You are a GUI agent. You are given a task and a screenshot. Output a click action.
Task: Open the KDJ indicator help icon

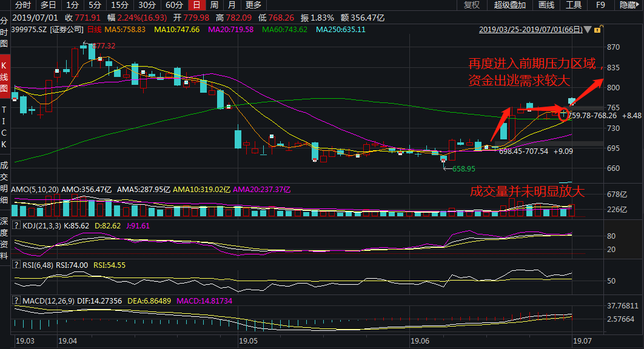16,225
